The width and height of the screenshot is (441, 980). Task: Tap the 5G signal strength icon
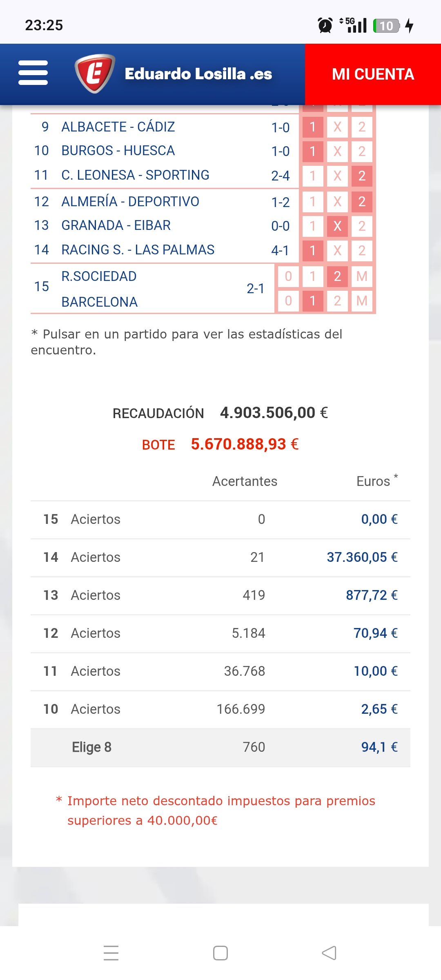[x=354, y=25]
